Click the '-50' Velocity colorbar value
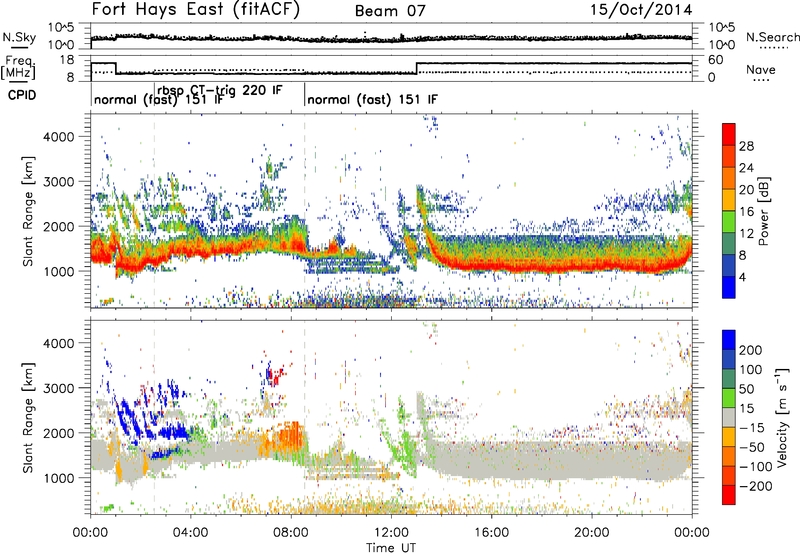Viewport: 800px width, 554px height. click(x=752, y=447)
